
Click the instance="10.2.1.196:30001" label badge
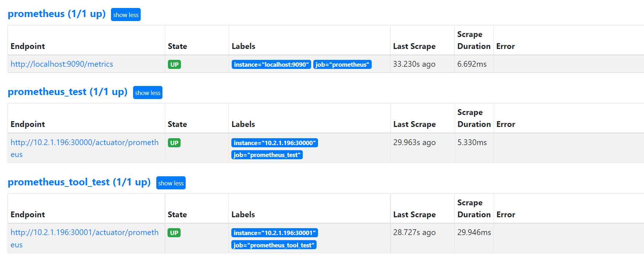coord(274,233)
